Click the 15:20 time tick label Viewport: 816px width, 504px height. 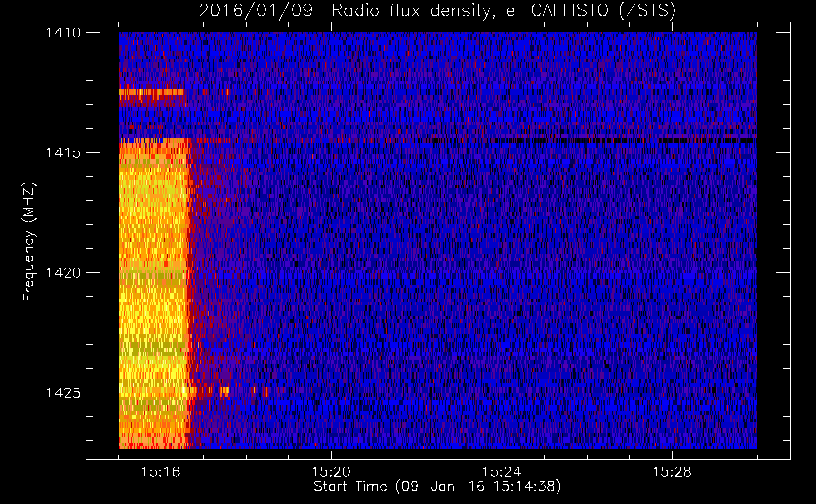(x=331, y=472)
